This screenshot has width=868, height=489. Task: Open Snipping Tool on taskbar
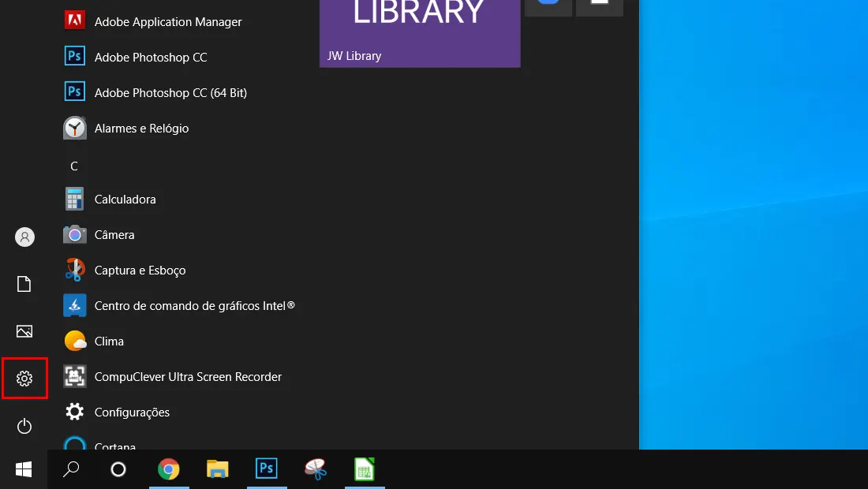click(x=316, y=469)
